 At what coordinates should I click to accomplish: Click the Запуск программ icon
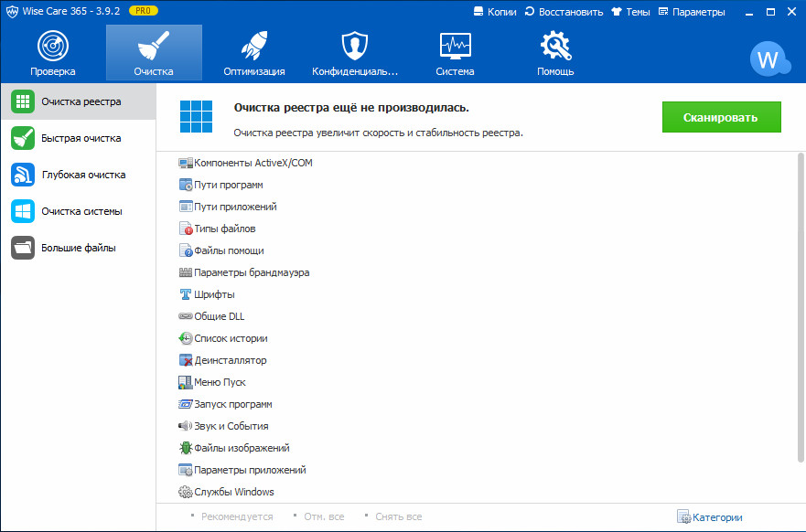(185, 404)
